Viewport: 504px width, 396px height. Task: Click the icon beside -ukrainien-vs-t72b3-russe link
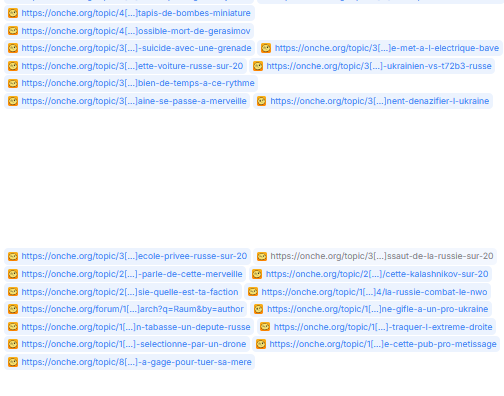point(257,66)
